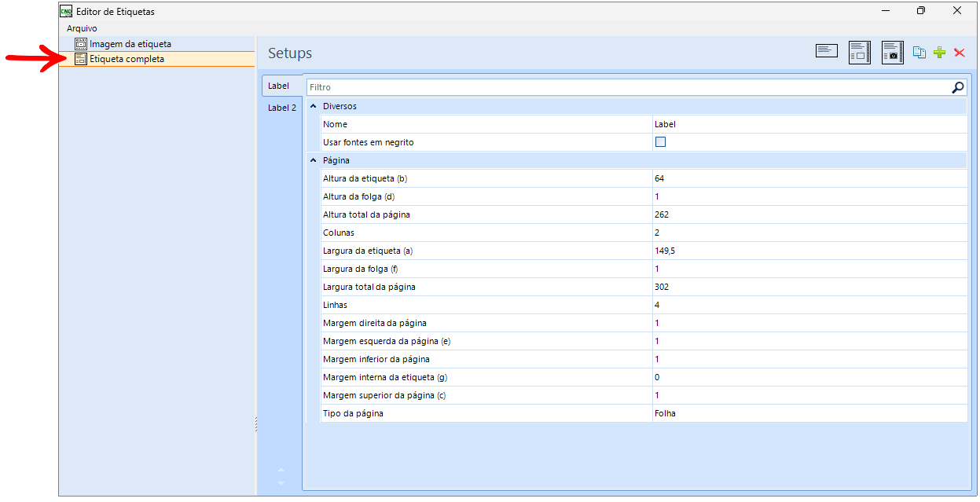The image size is (980, 502).
Task: Click the Altura da folga (d) label
Action: click(x=358, y=196)
